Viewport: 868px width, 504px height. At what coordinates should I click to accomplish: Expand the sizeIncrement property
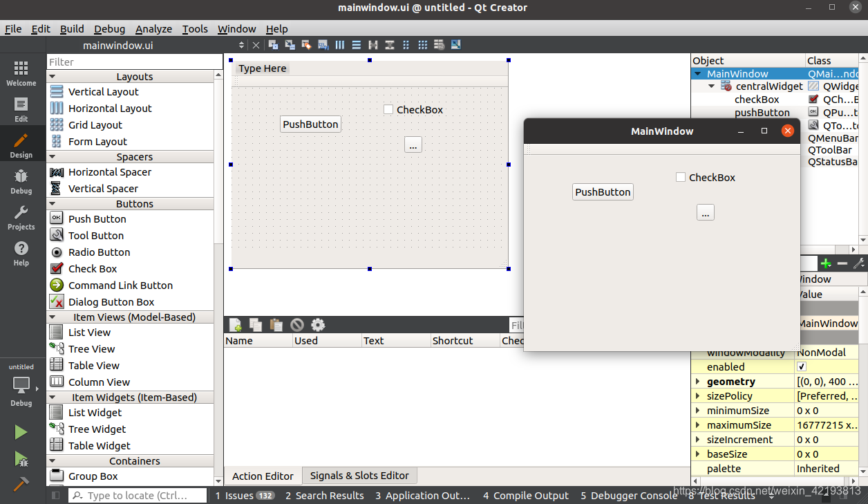coord(697,440)
